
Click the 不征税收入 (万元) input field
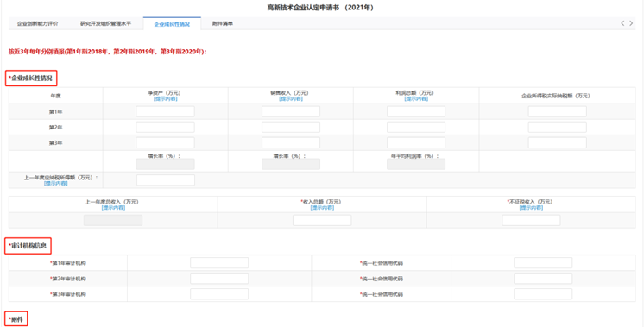point(531,220)
